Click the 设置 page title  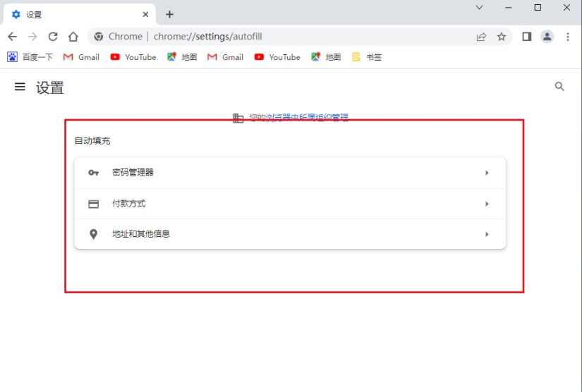50,88
